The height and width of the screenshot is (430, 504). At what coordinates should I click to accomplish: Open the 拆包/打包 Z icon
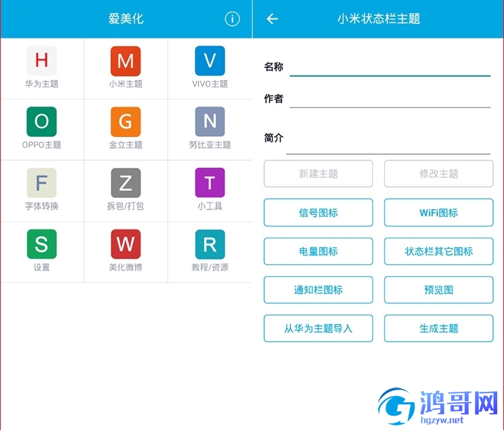125,182
